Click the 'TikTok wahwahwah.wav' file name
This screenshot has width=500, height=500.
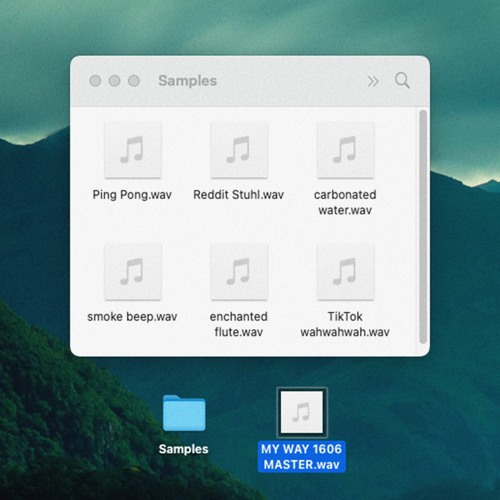click(345, 324)
